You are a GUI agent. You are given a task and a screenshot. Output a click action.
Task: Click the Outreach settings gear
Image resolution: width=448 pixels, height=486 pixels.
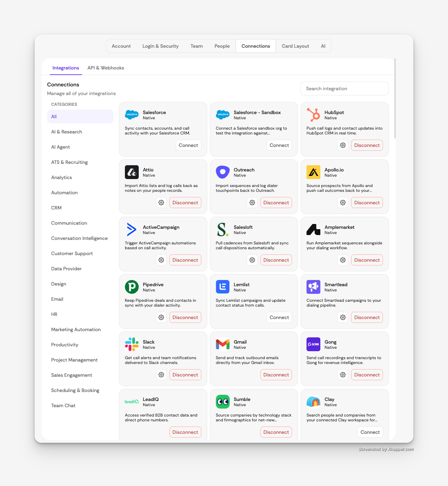(x=252, y=203)
